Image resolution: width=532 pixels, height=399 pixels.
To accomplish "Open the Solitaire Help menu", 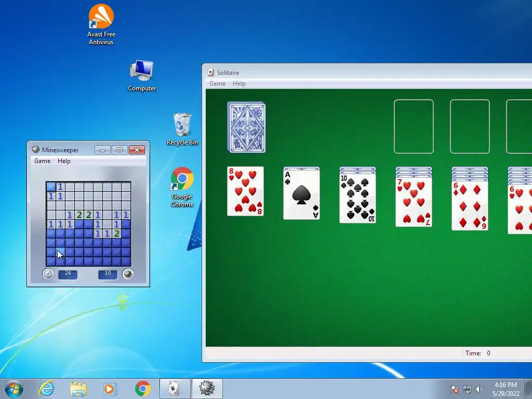I will pyautogui.click(x=239, y=84).
